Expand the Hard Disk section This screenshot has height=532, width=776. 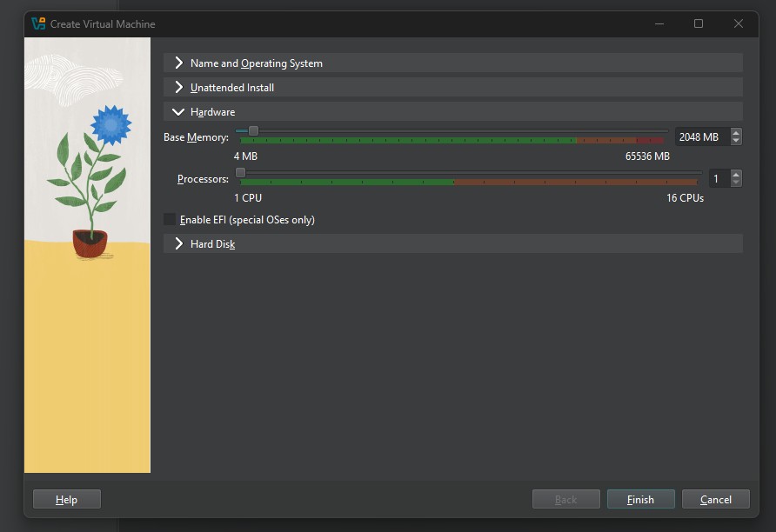(x=212, y=244)
